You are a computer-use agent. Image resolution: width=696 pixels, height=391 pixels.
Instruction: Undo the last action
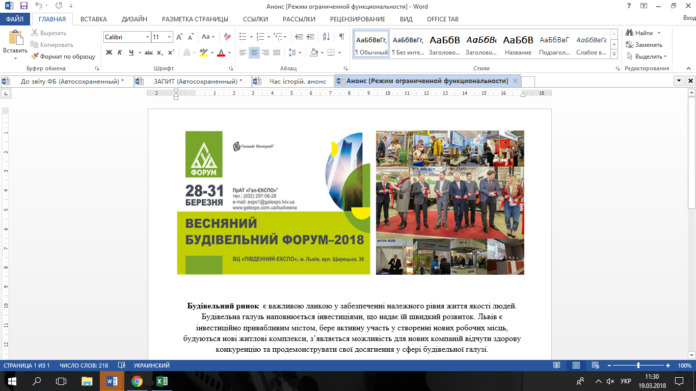pyautogui.click(x=39, y=6)
